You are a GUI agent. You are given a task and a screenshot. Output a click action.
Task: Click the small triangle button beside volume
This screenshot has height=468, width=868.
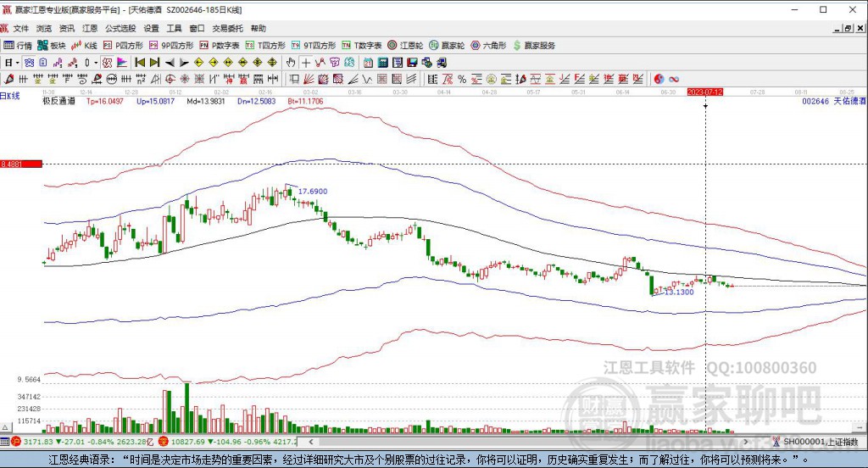point(6,427)
